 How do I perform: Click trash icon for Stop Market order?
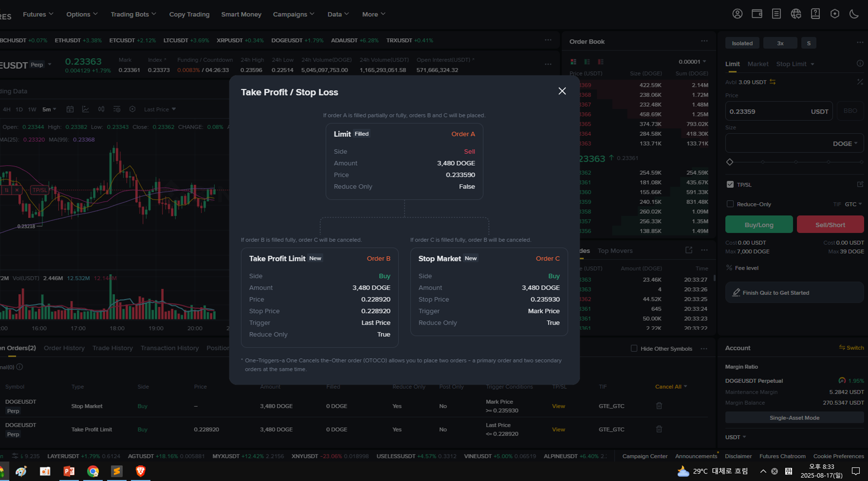coord(659,406)
